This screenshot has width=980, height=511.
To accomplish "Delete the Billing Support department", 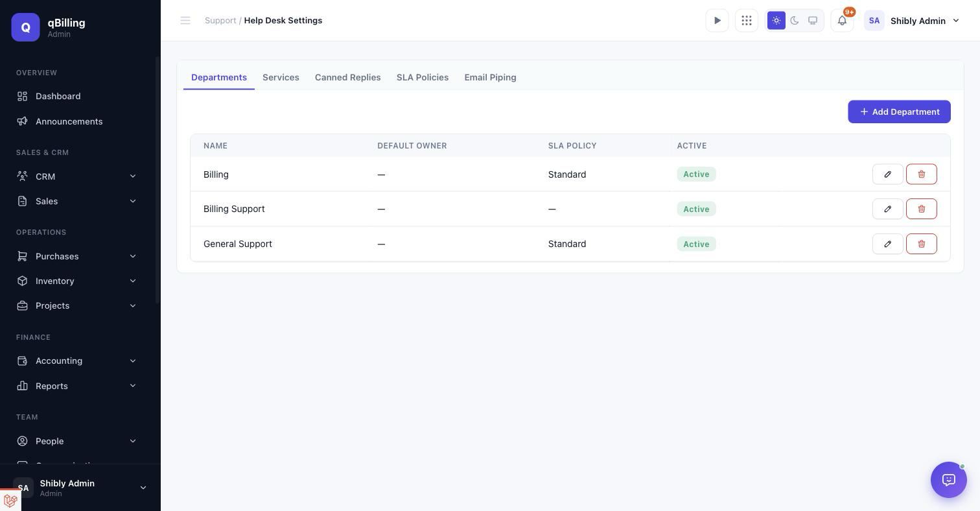I will click(x=922, y=209).
